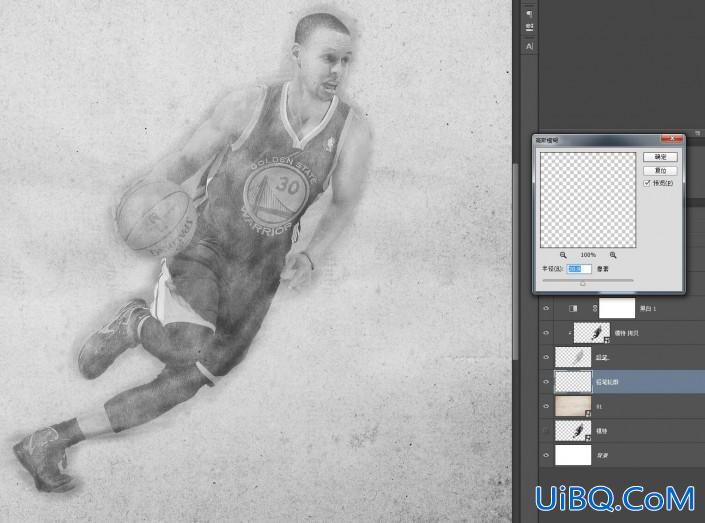705x523 pixels.
Task: Zoom out the Gaussian Blur preview
Action: click(563, 255)
